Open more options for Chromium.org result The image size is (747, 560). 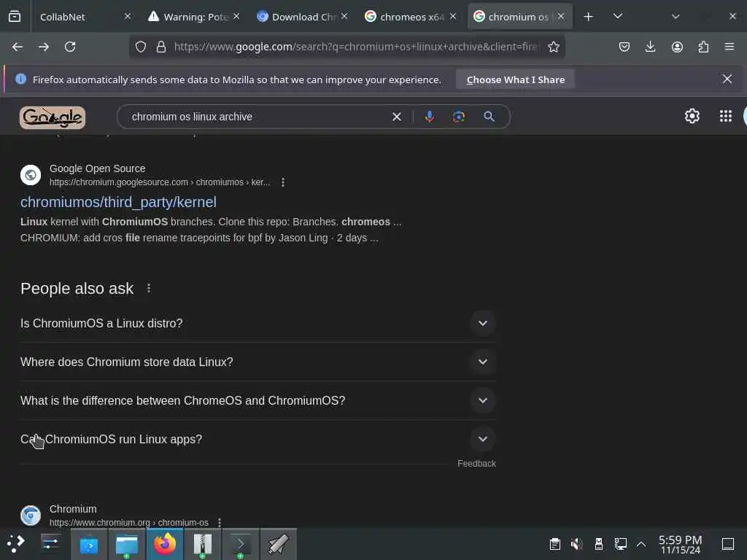pos(219,522)
